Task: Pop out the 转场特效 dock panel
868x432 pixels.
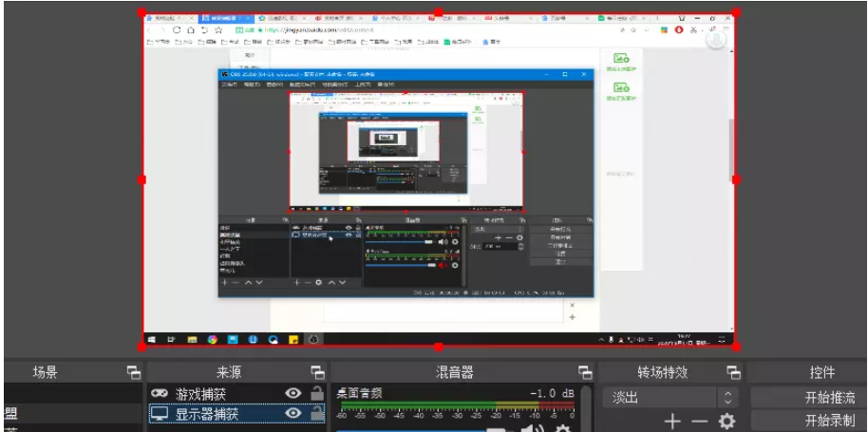Action: 733,372
